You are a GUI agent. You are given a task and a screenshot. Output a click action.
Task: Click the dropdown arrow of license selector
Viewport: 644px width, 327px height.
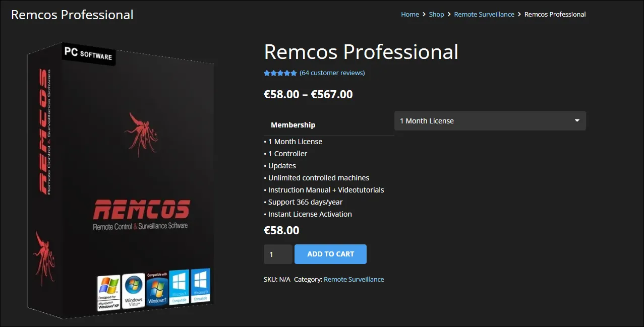click(577, 121)
